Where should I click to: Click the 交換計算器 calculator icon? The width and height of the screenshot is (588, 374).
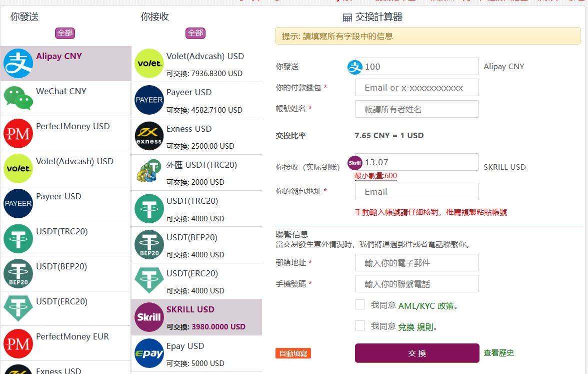(x=347, y=17)
